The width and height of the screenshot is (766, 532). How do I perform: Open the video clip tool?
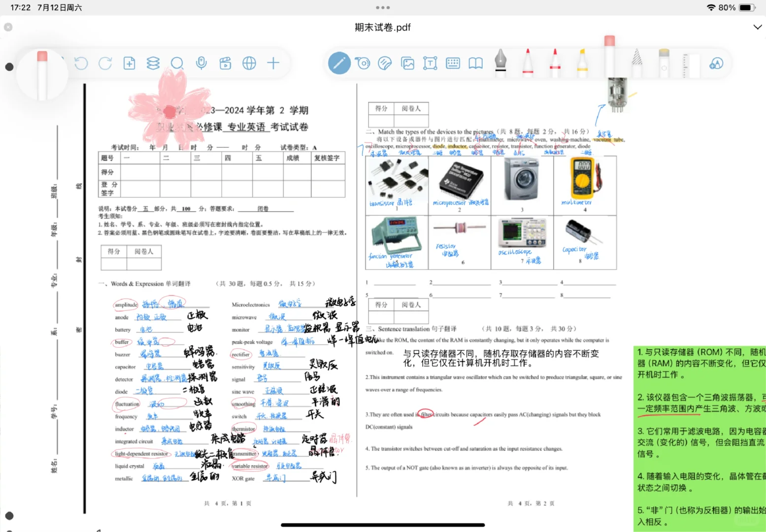[x=225, y=63]
